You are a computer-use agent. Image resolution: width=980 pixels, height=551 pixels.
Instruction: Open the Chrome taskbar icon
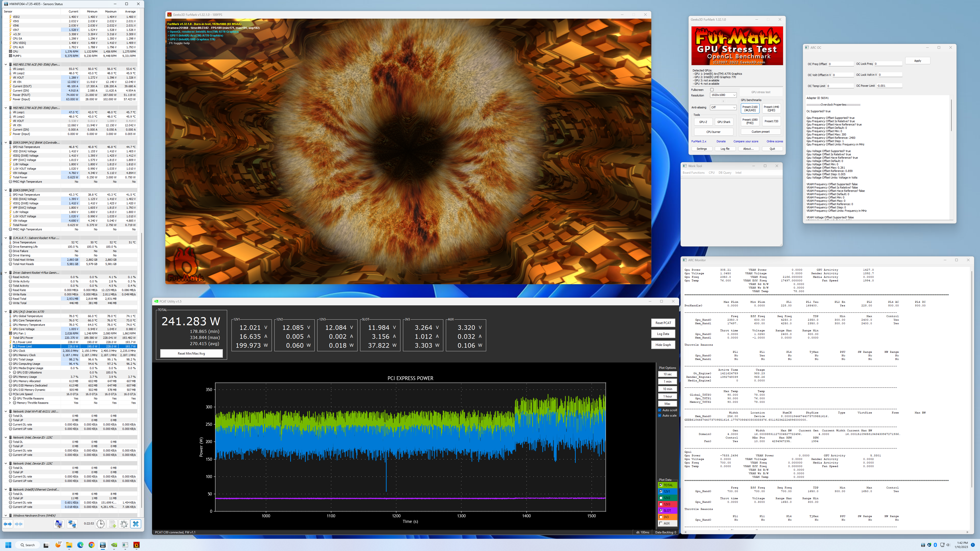click(x=91, y=545)
